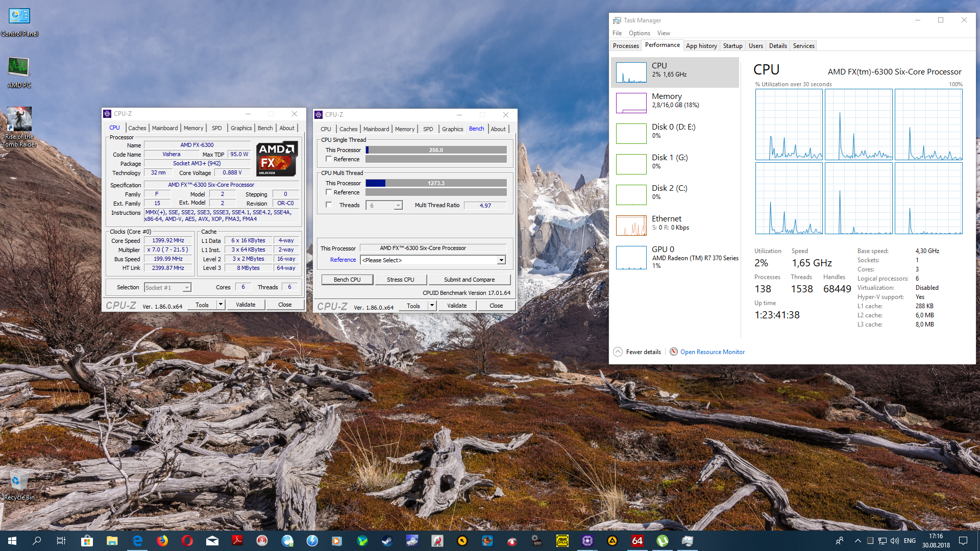Open taskbar Search magnifier
The image size is (980, 551).
point(37,541)
